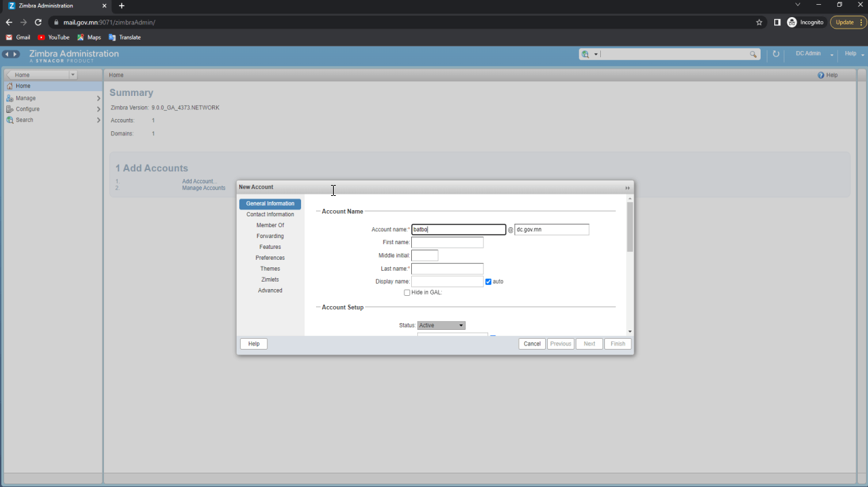Image resolution: width=868 pixels, height=487 pixels.
Task: Switch to Features tab
Action: point(270,248)
